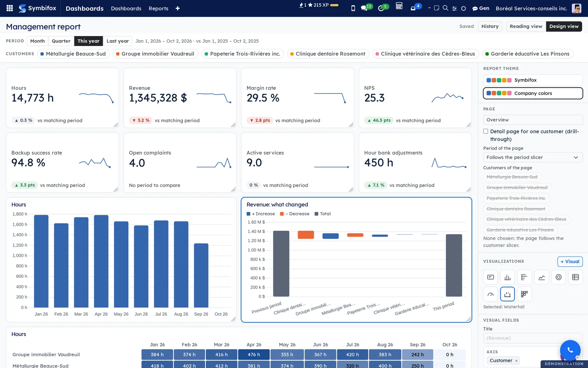
Task: Click the floating phone call button
Action: tap(570, 350)
